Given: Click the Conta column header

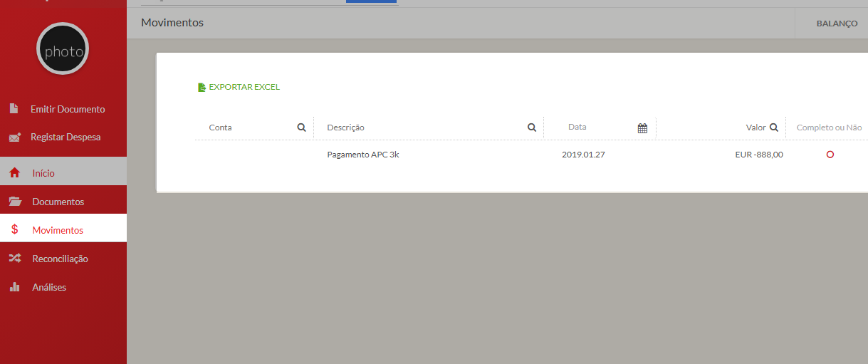Looking at the screenshot, I should [x=221, y=128].
